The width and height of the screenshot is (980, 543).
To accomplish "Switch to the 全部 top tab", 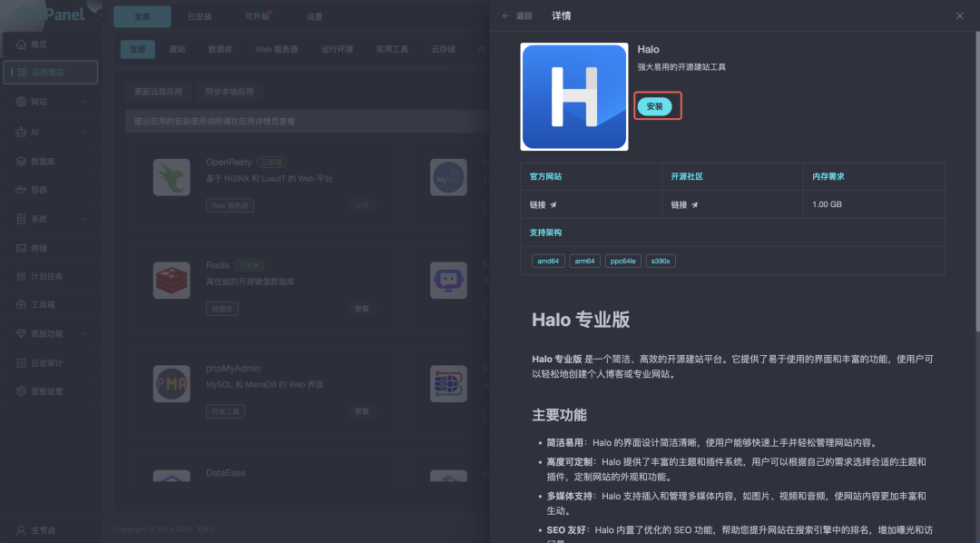I will point(142,17).
